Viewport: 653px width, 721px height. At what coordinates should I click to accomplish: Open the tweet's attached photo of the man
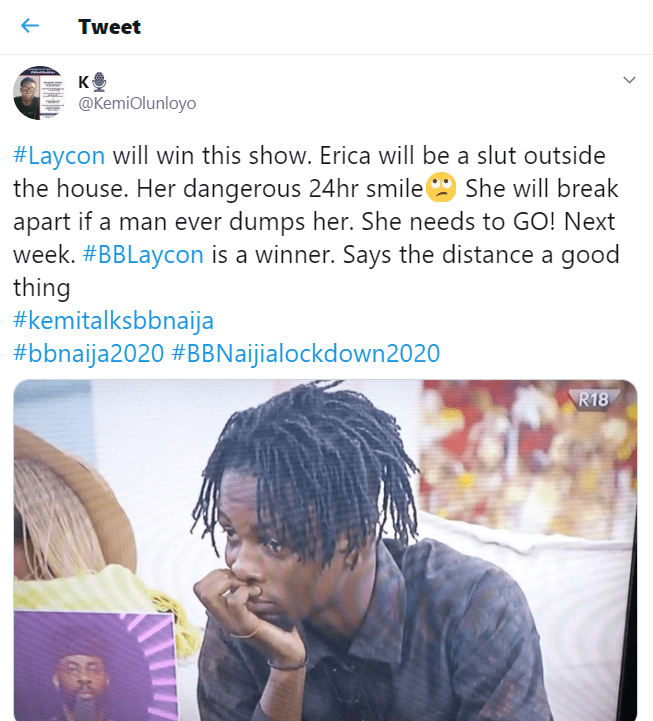(x=325, y=550)
